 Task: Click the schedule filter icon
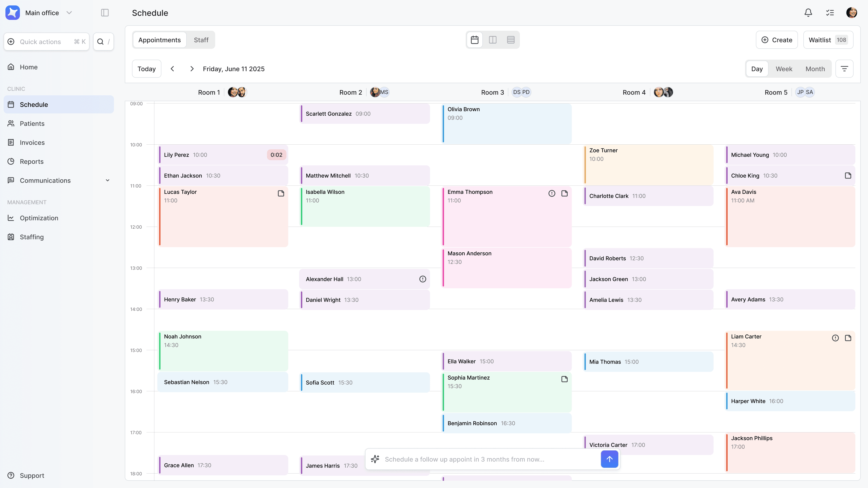[844, 69]
